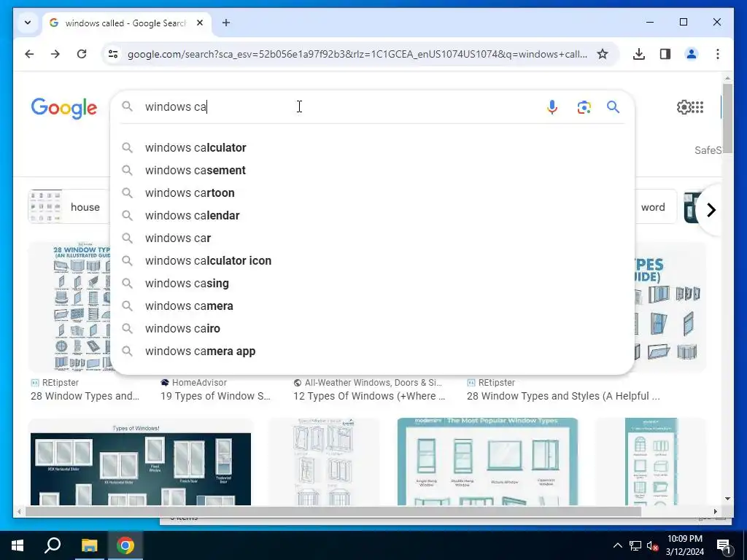Bookmark this page with the star icon
747x560 pixels.
click(x=602, y=54)
